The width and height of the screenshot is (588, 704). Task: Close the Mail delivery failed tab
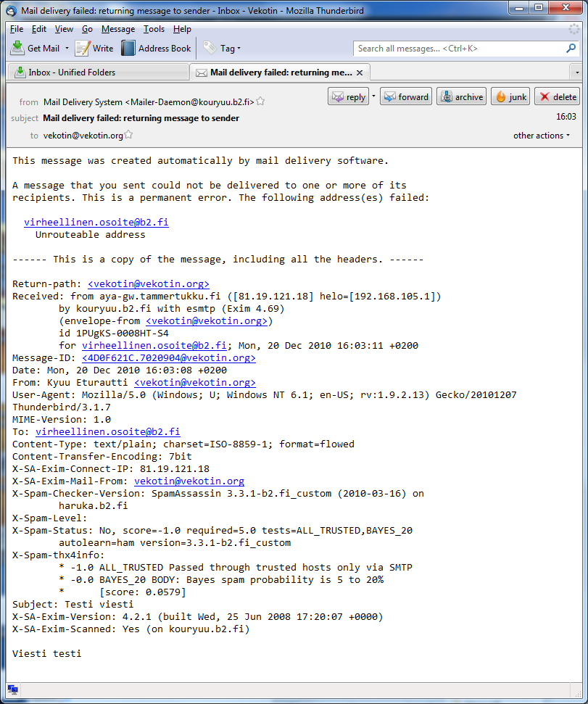(360, 73)
